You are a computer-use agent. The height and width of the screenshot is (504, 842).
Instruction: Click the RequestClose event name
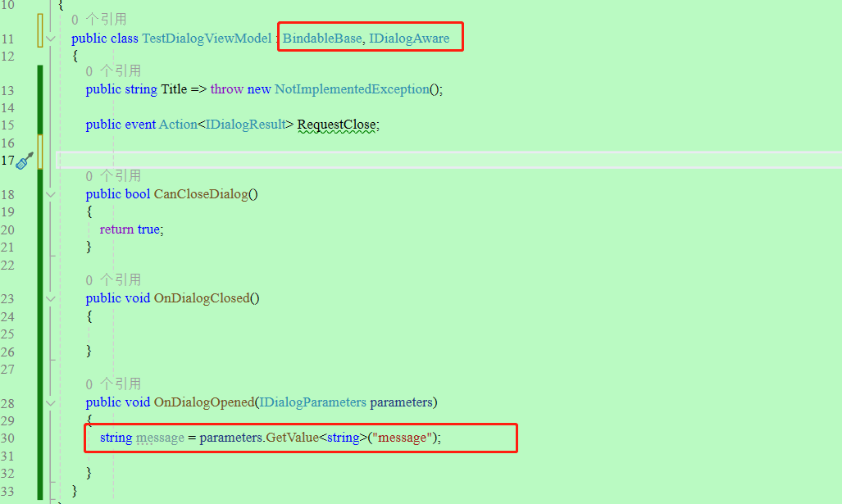click(337, 125)
